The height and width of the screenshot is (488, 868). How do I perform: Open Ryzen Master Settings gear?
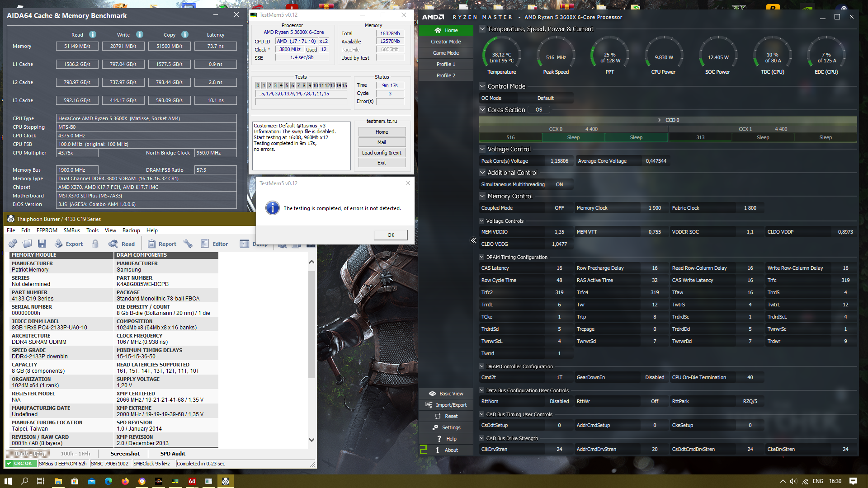click(x=446, y=427)
